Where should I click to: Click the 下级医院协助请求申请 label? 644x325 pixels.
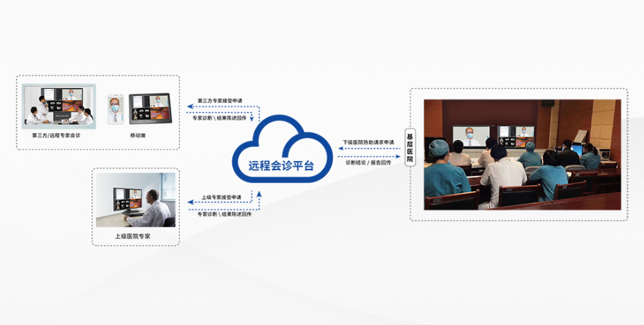pyautogui.click(x=368, y=142)
